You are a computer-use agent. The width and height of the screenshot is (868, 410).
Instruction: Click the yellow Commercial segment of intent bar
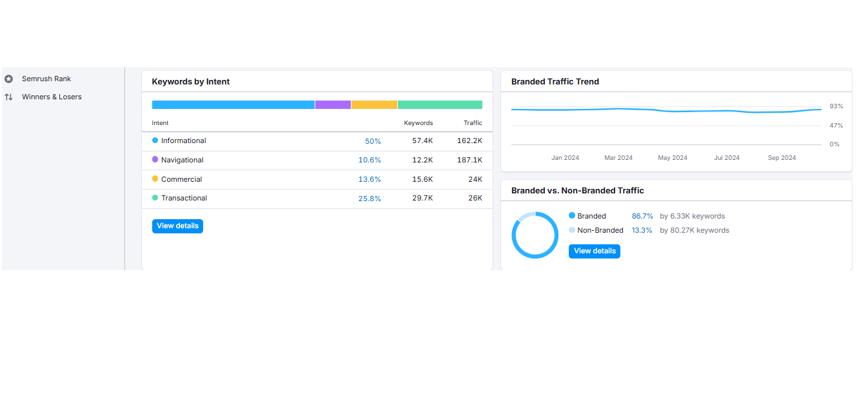tap(374, 105)
